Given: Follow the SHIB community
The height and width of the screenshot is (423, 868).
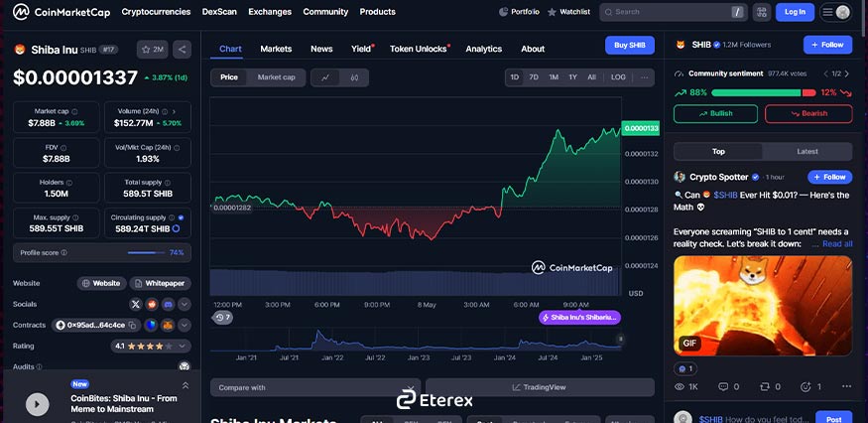Looking at the screenshot, I should click(827, 45).
